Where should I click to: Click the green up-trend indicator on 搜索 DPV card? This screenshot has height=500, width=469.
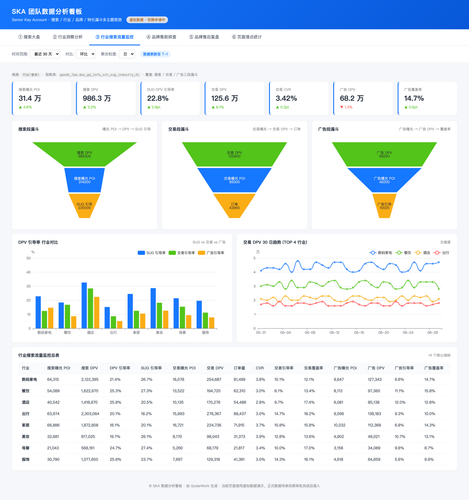coord(89,107)
